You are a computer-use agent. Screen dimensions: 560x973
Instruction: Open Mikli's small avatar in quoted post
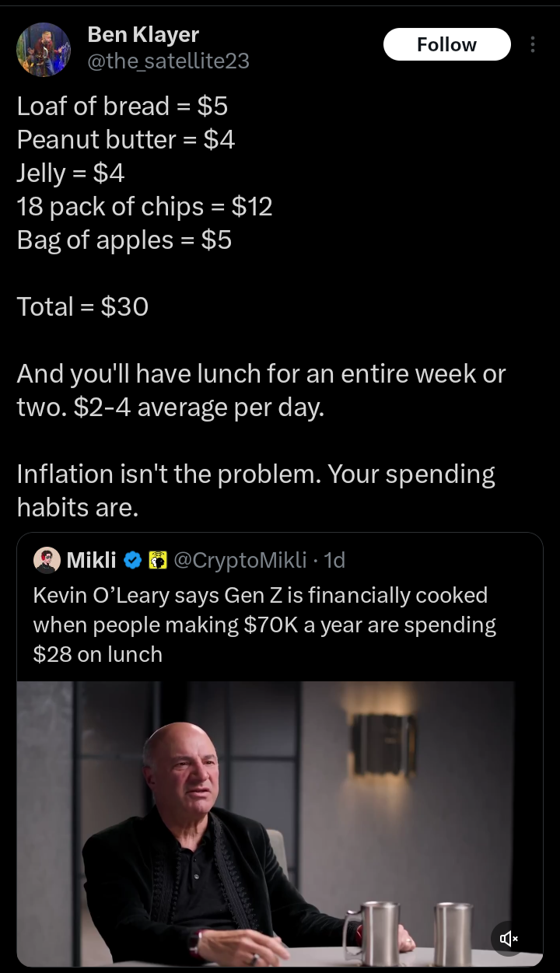47,560
